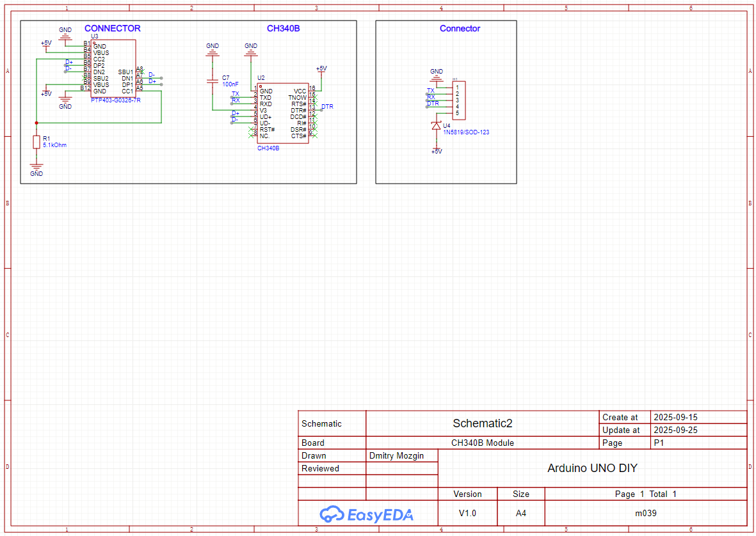Viewport: 756px width, 536px height.
Task: Click the "Dmitry Mozgin" drawn-by field
Action: tap(396, 456)
